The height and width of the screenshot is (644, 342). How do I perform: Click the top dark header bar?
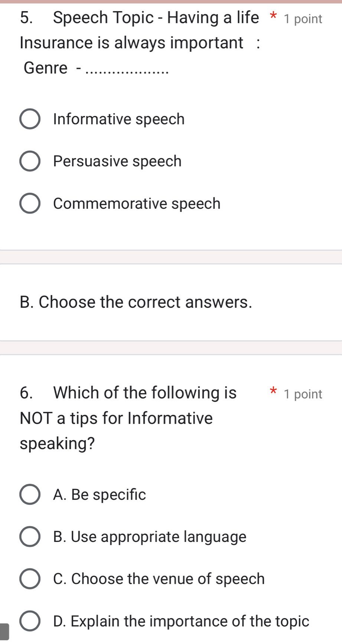tap(171, 2)
